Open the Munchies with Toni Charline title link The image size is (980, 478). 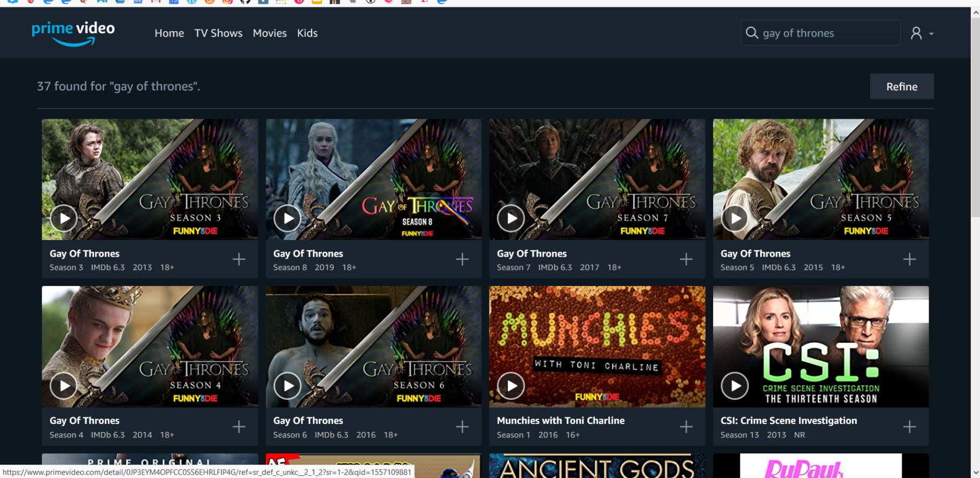(561, 421)
